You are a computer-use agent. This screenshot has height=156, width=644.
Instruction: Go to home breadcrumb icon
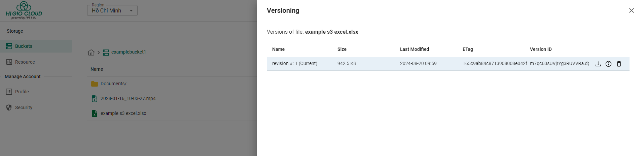91,52
